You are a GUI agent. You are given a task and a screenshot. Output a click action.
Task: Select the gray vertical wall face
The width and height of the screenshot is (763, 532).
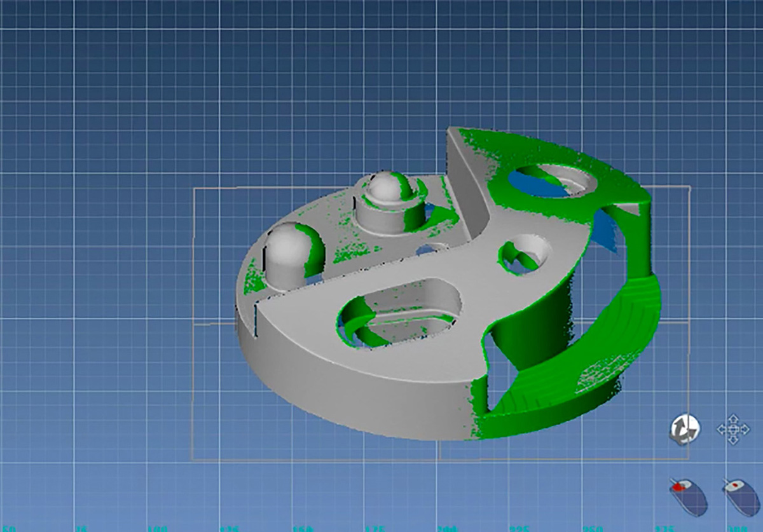[469, 184]
